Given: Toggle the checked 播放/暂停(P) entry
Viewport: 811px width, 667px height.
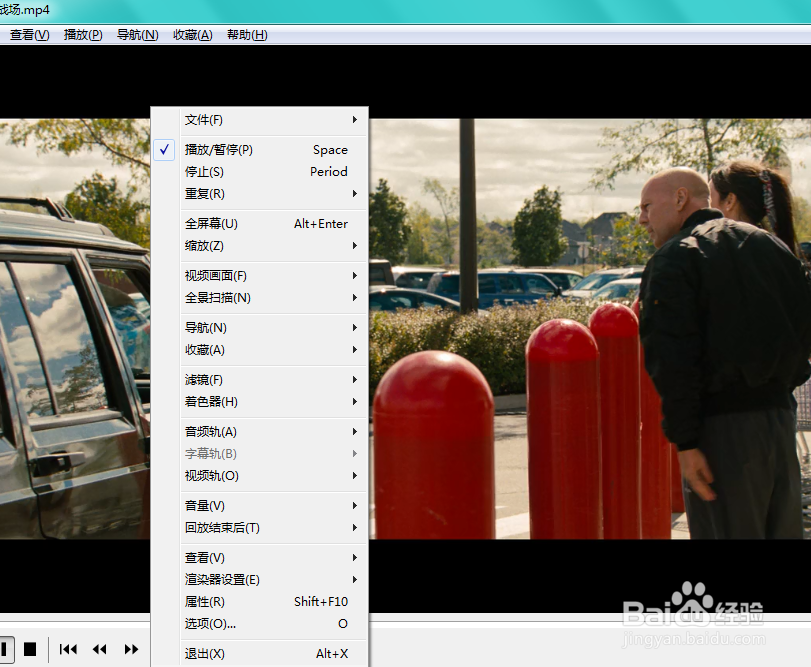Looking at the screenshot, I should coord(260,150).
